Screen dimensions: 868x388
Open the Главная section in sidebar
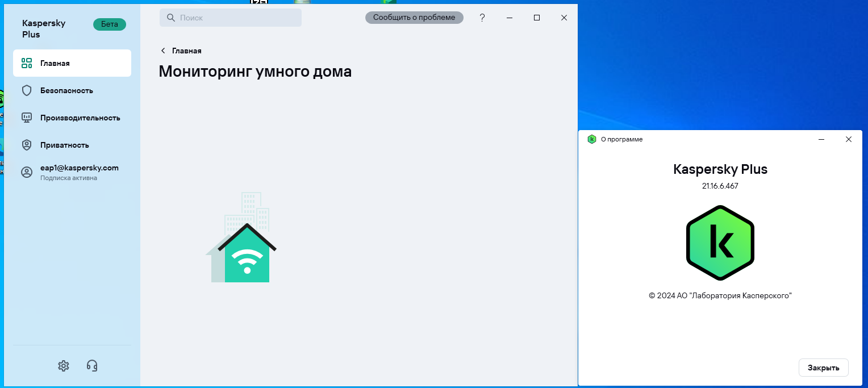pyautogui.click(x=72, y=63)
